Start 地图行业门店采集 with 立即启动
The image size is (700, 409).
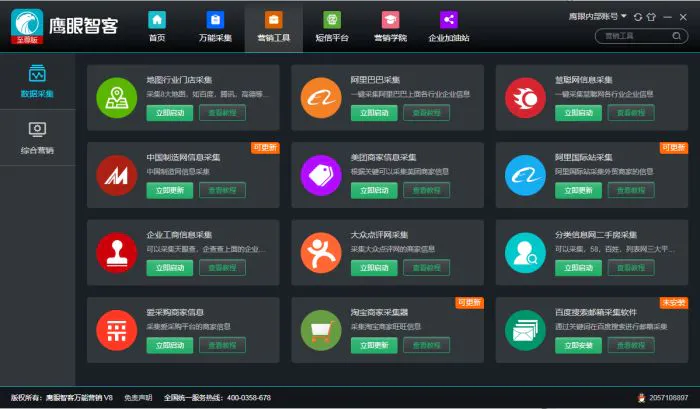tap(170, 113)
